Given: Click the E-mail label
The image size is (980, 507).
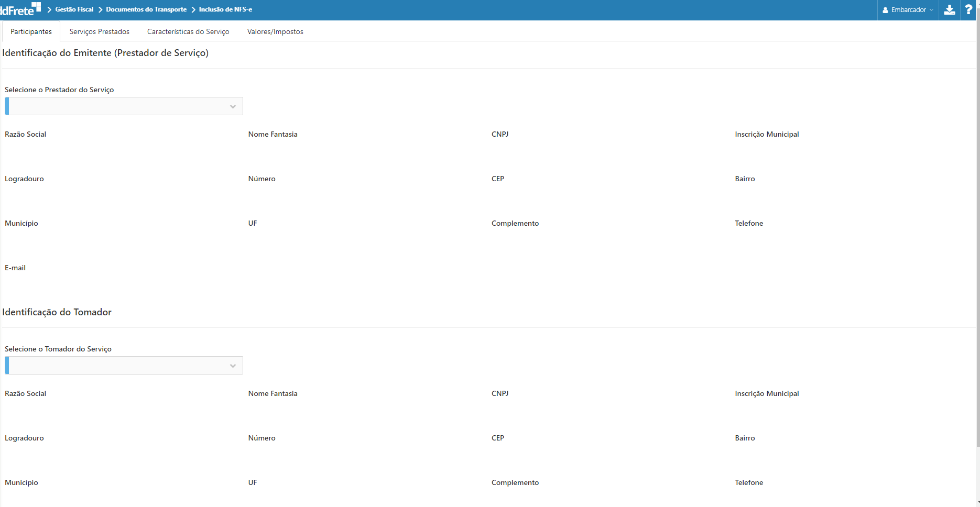Looking at the screenshot, I should (x=15, y=268).
